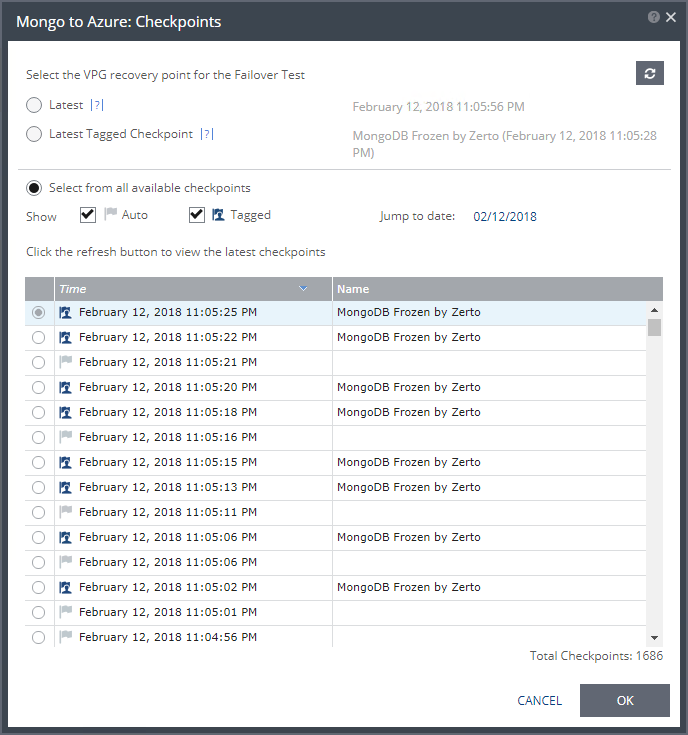Click the gray flag icon next to Auto filter
688x735 pixels.
click(111, 215)
